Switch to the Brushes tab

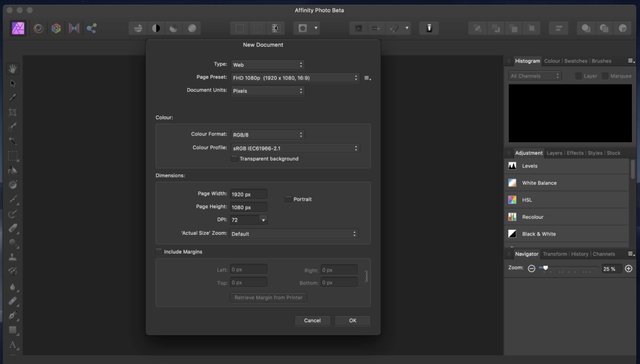tap(601, 61)
